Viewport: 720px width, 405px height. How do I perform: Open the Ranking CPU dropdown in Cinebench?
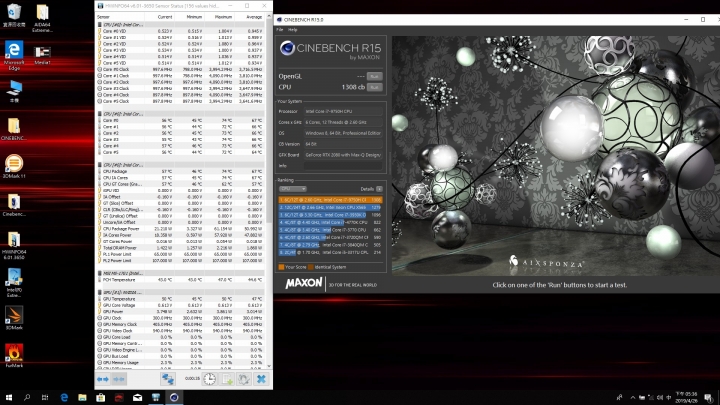pyautogui.click(x=292, y=189)
